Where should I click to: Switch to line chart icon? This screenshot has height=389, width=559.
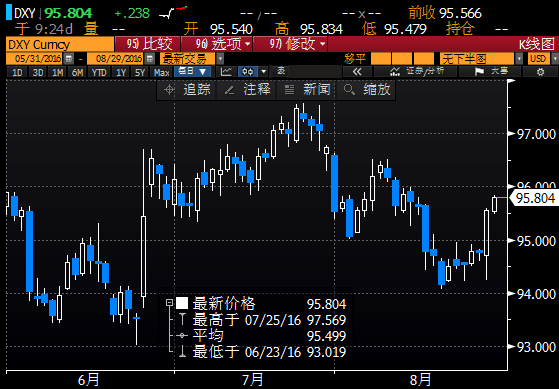[226, 72]
